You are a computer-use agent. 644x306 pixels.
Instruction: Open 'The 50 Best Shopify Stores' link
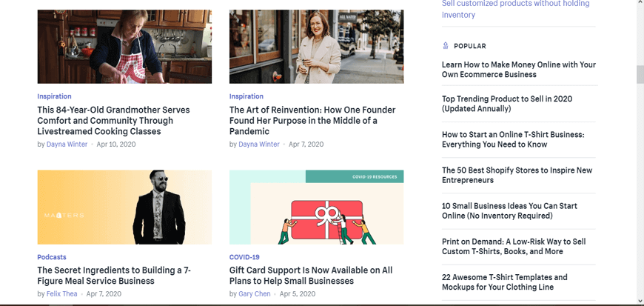tap(517, 175)
